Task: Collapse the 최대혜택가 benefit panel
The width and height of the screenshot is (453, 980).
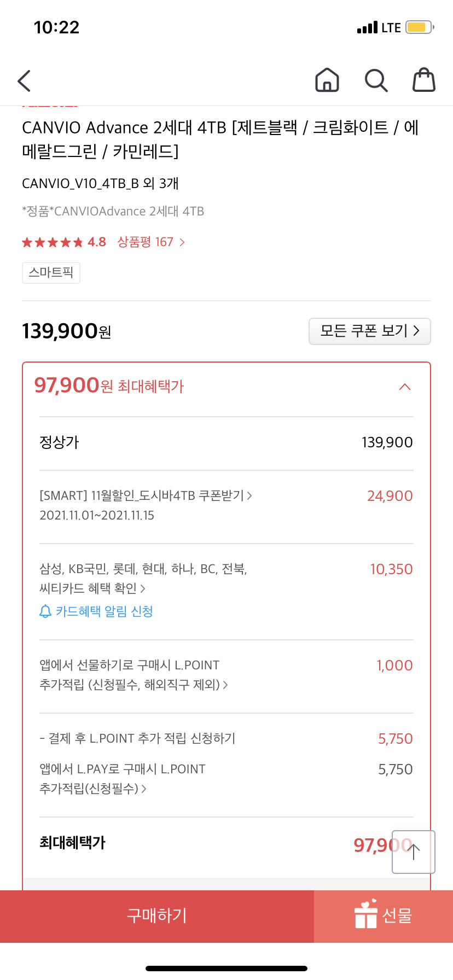Action: (x=405, y=387)
